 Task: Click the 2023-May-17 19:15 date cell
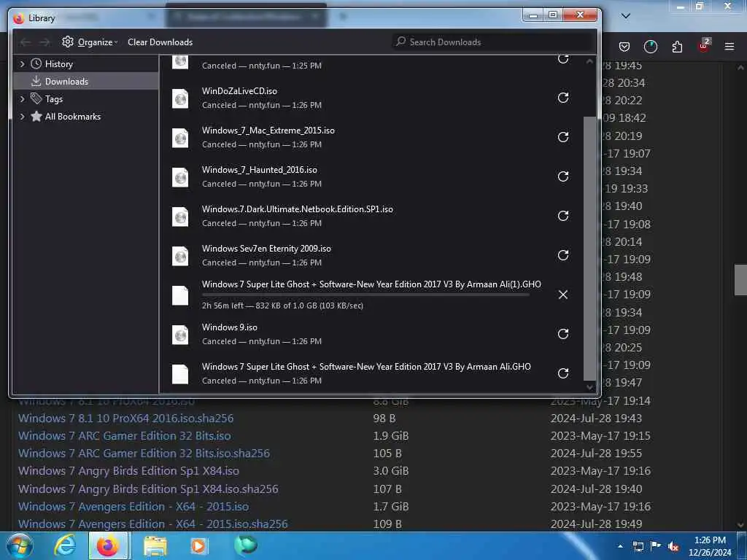pos(600,436)
